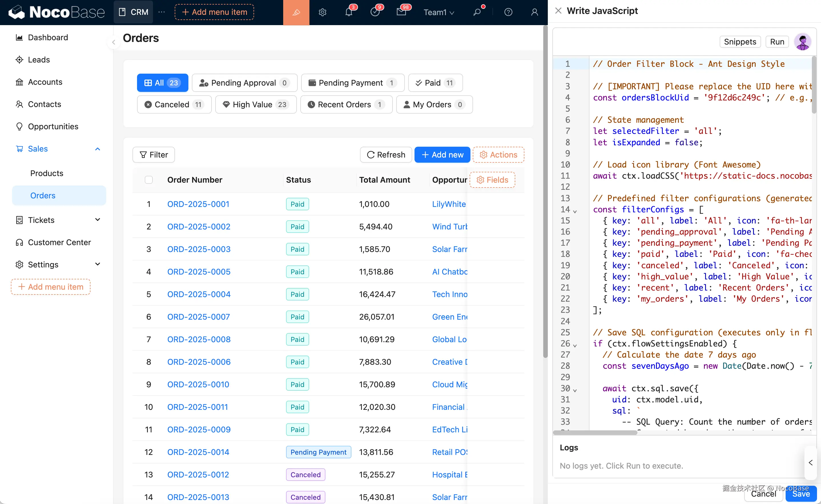Open the Team1 dropdown
Viewport: 821px width, 504px height.
click(438, 12)
